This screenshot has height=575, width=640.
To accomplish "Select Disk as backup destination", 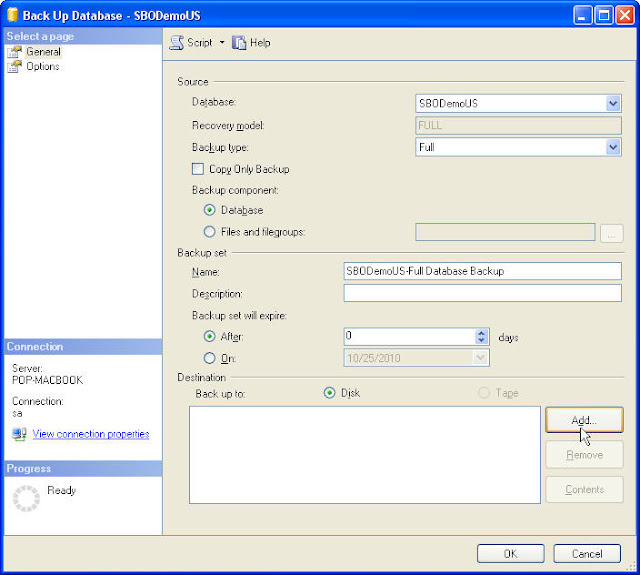I will (329, 393).
